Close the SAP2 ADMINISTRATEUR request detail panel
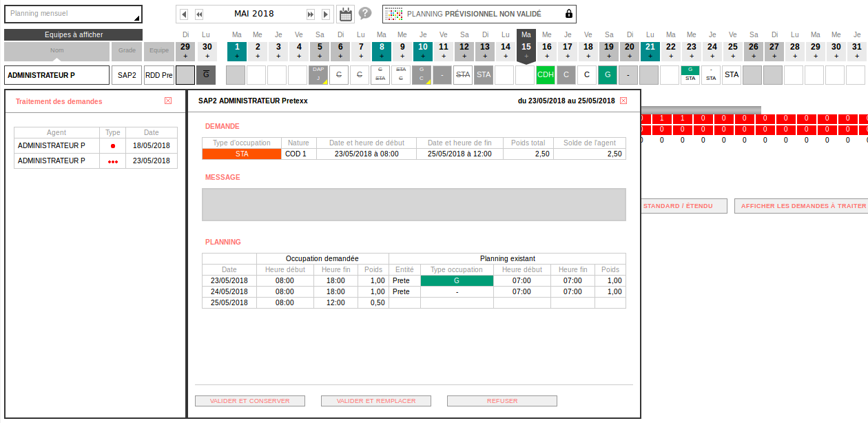 pos(623,101)
